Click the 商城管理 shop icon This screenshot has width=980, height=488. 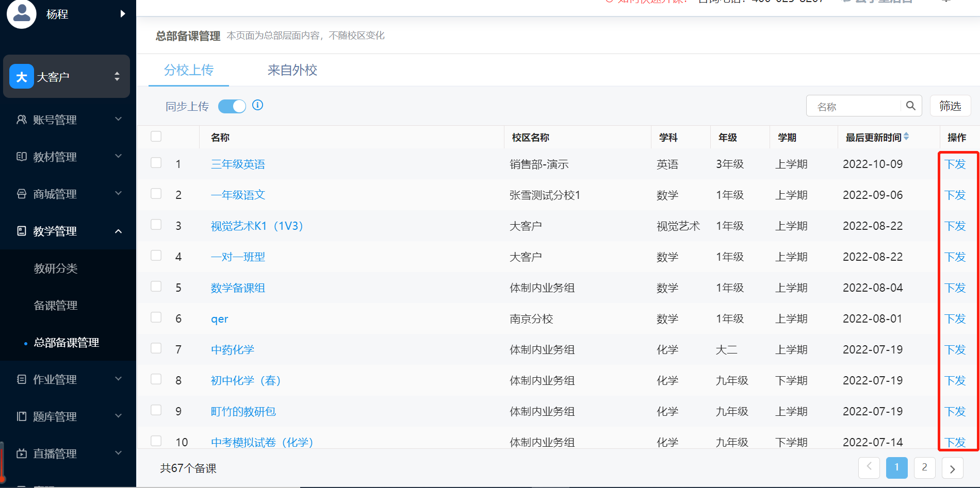pos(22,194)
